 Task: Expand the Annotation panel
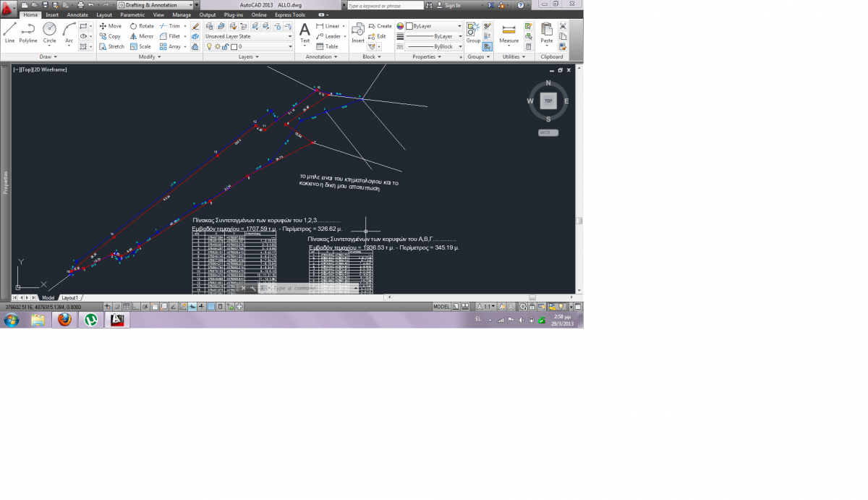click(x=321, y=56)
